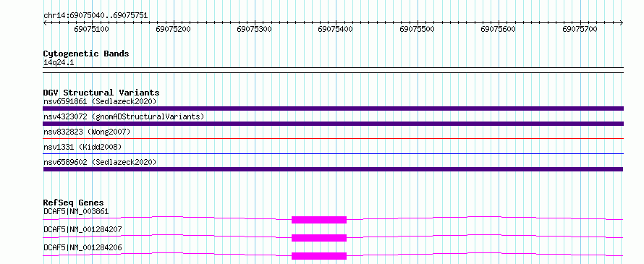
Task: Click the exon block of DCAF5|NM_001284207
Action: tap(319, 238)
